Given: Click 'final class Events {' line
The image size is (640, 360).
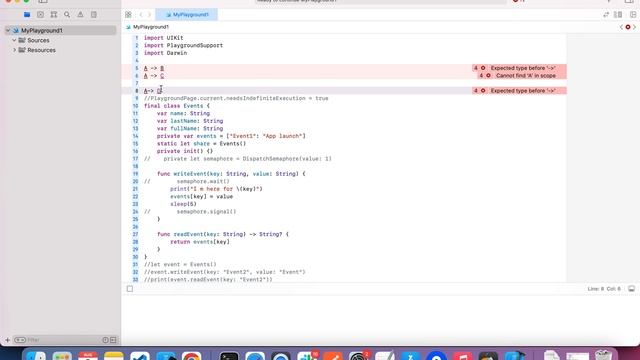Looking at the screenshot, I should (177, 106).
